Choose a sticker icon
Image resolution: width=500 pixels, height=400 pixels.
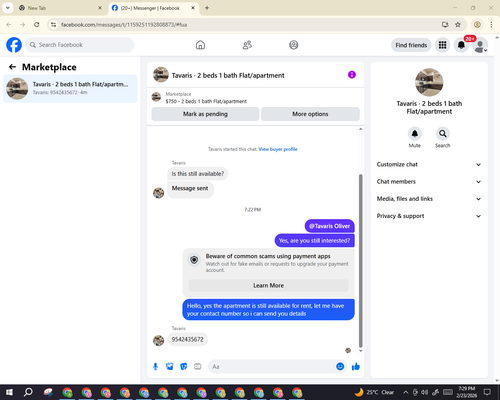pyautogui.click(x=184, y=367)
